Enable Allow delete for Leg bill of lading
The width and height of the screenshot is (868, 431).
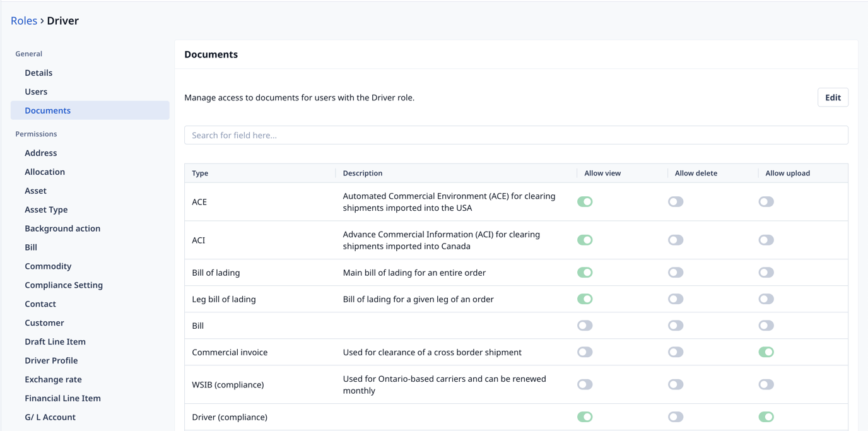coord(676,299)
